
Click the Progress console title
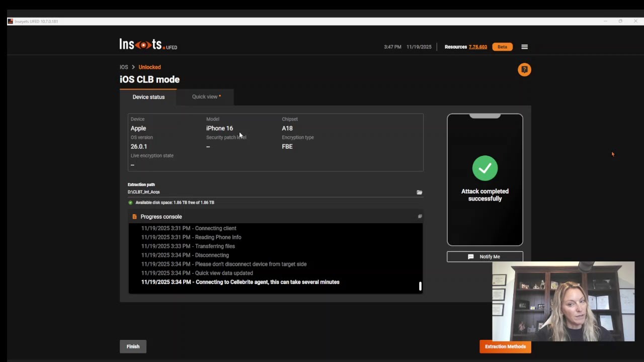click(x=161, y=217)
